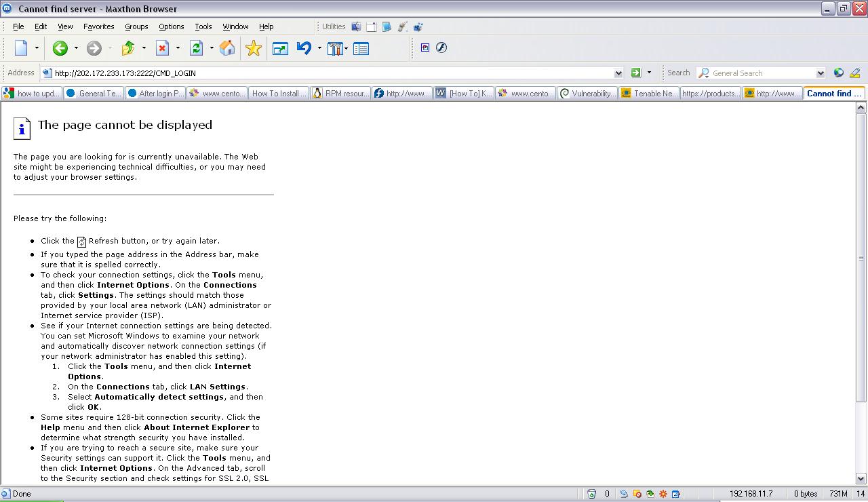Open the Help menu
This screenshot has height=502, width=868.
click(267, 26)
